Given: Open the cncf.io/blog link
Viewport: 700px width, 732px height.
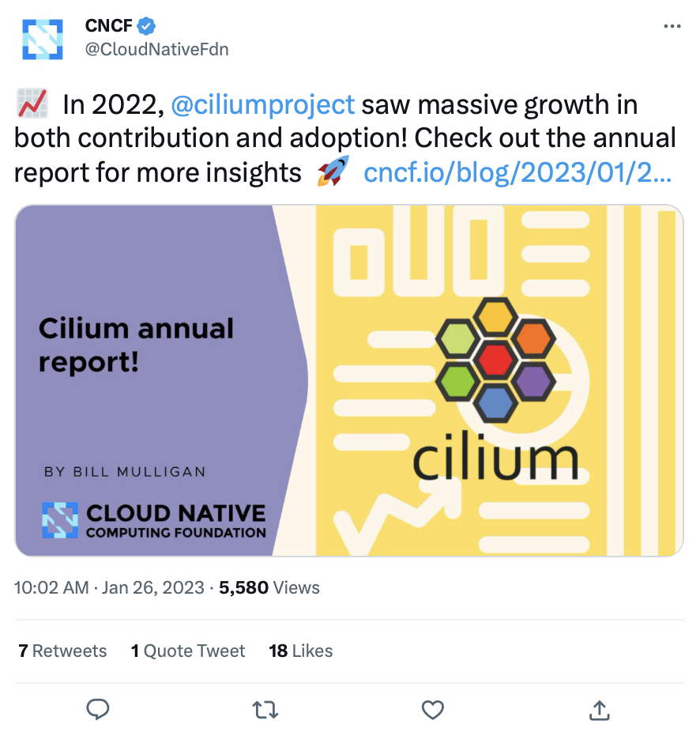Looking at the screenshot, I should point(517,172).
